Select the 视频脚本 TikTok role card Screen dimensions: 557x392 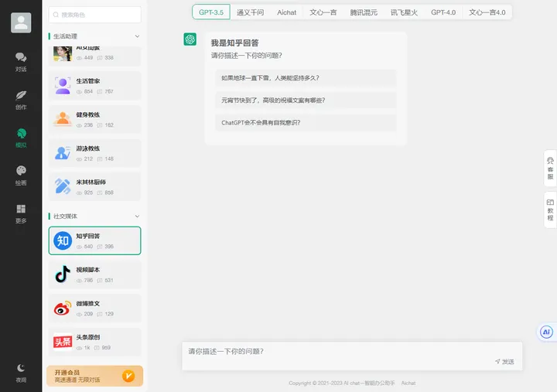[95, 274]
